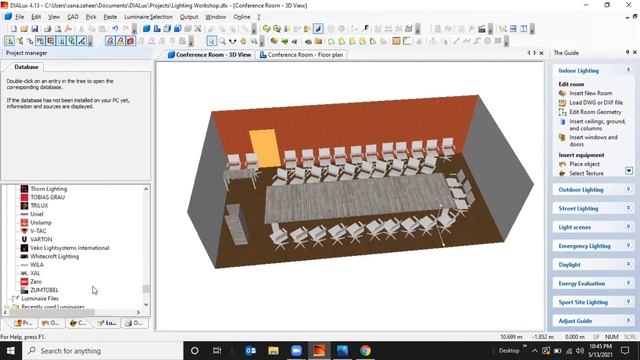
Task: Open the CAD menu
Action: click(x=73, y=17)
